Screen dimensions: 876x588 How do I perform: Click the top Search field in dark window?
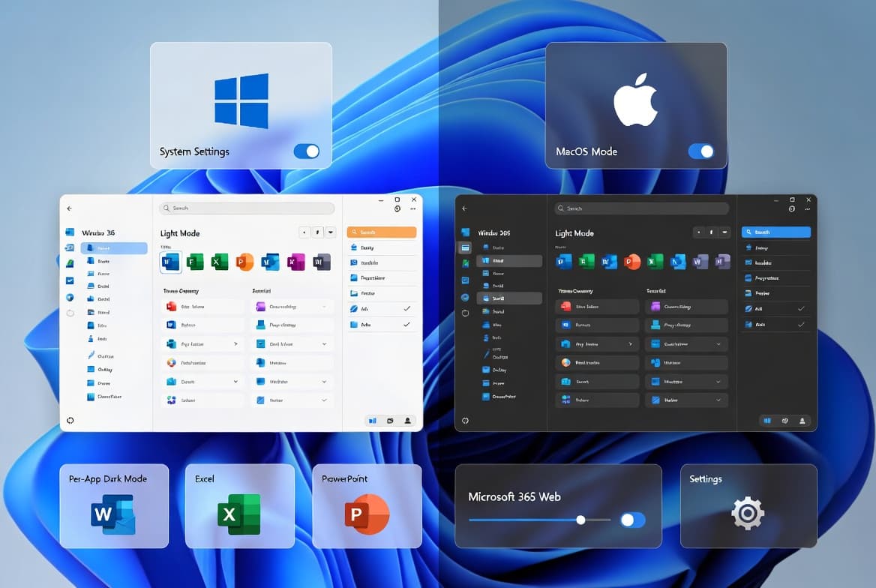pos(641,208)
